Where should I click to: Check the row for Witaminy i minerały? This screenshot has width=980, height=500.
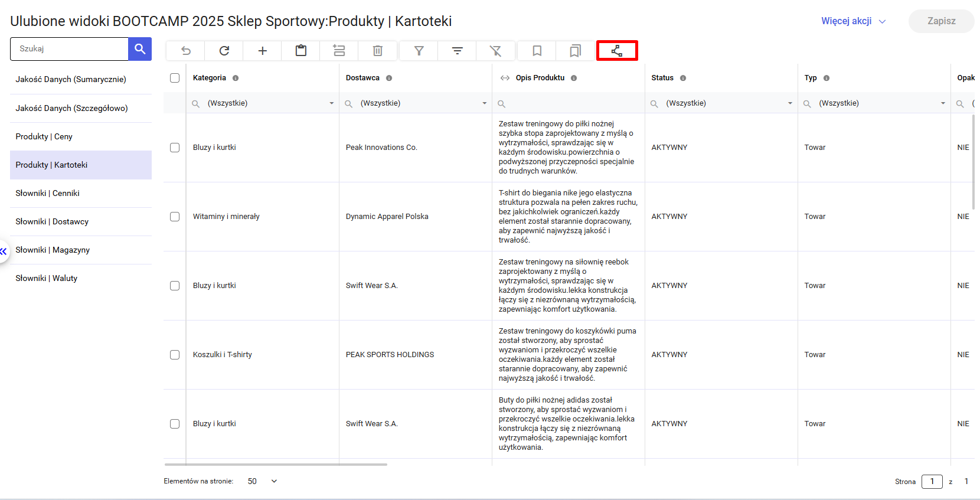click(175, 217)
